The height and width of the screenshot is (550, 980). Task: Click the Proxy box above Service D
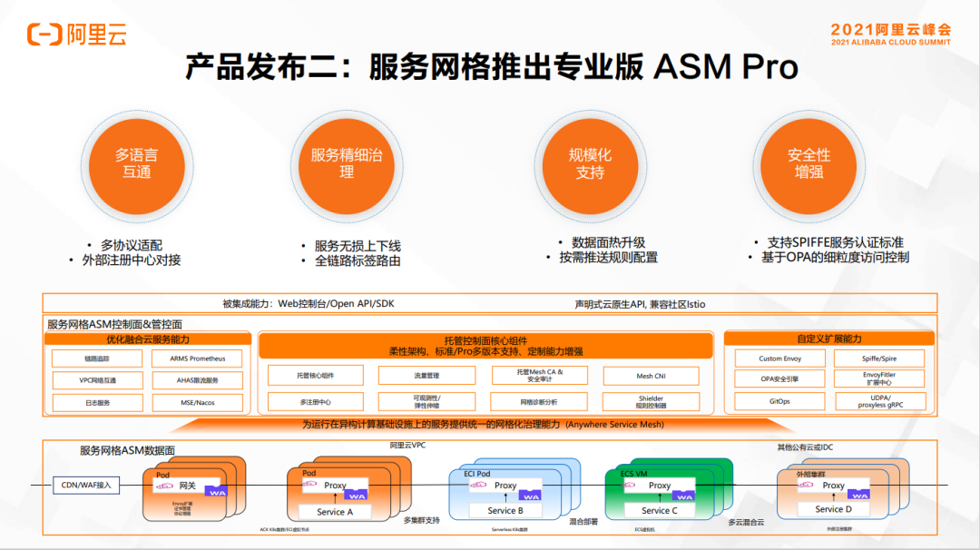click(x=833, y=485)
